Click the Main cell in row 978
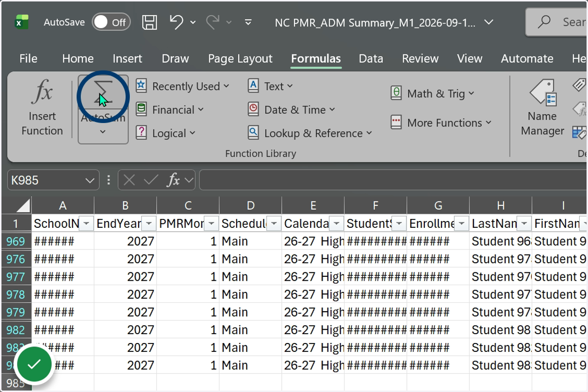The height and width of the screenshot is (392, 588). [x=250, y=294]
